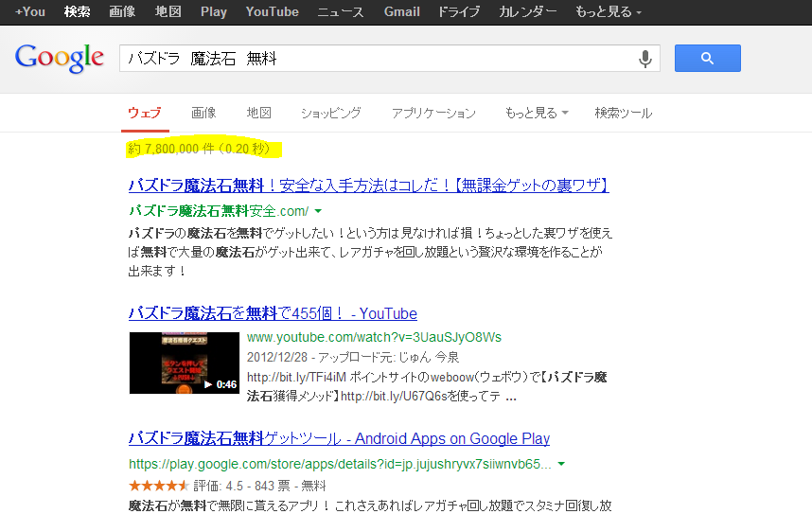This screenshot has height=514, width=812.
Task: Click the 評価: 4.5 - 843 票 text
Action: (242, 486)
